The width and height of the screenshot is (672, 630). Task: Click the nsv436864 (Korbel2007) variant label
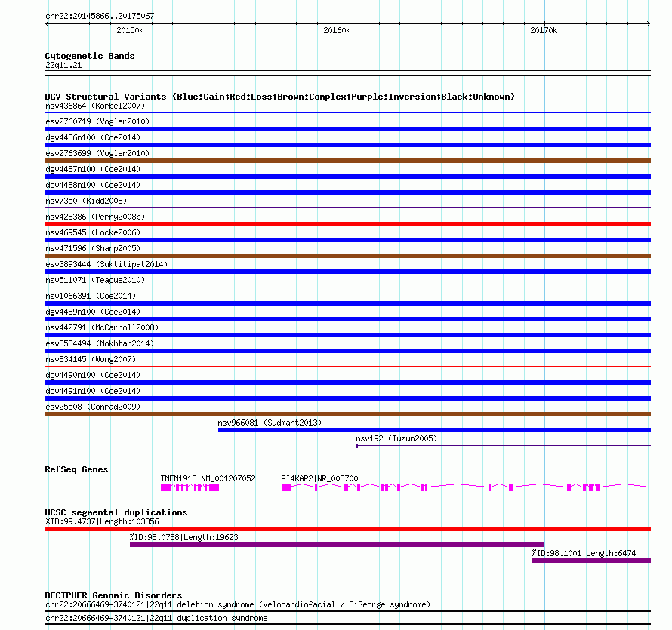click(x=95, y=106)
